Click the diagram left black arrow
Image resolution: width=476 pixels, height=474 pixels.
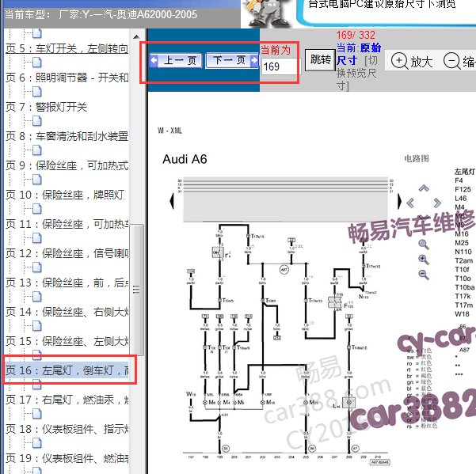[172, 201]
